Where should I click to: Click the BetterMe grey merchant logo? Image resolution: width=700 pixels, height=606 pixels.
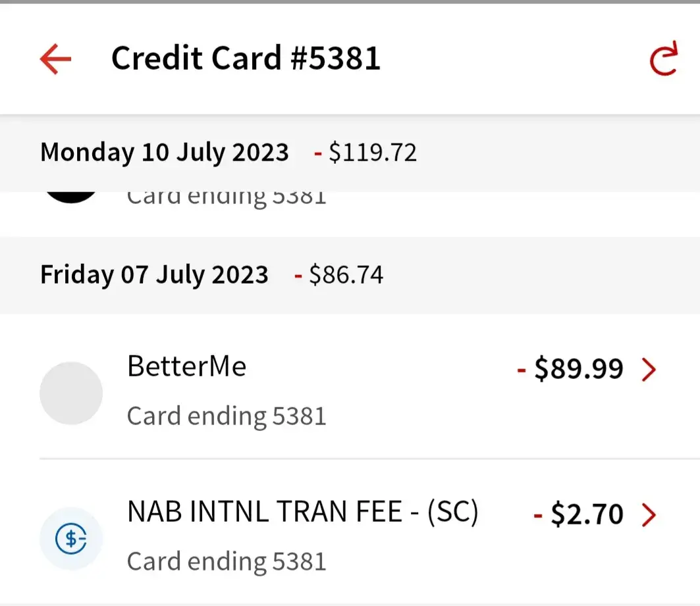71,393
